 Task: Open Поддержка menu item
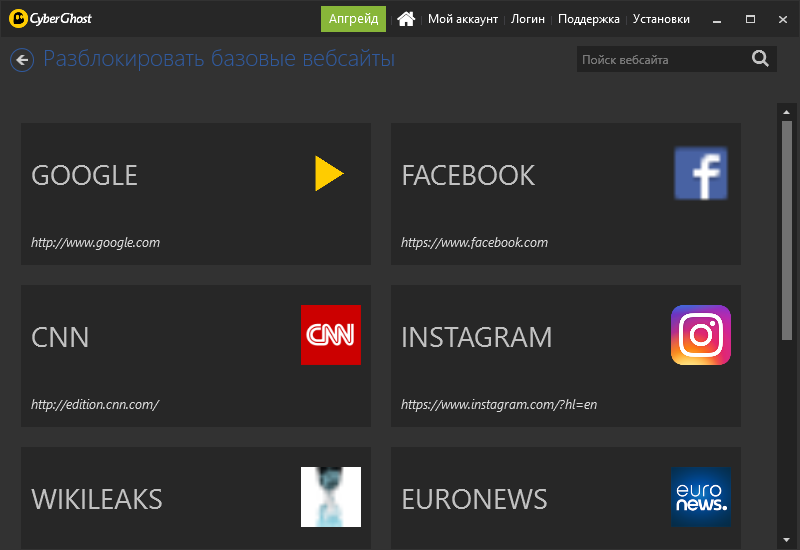click(x=589, y=19)
